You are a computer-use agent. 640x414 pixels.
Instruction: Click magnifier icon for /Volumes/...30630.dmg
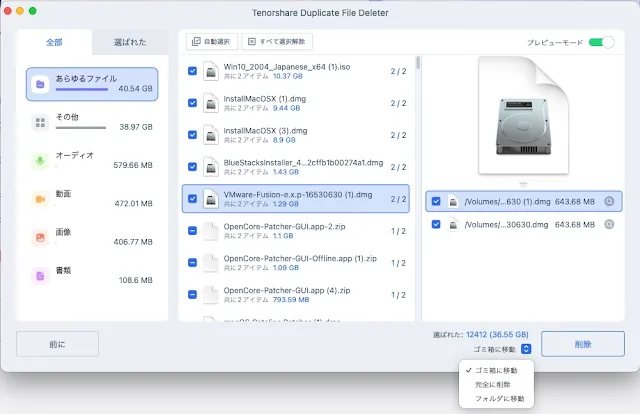click(609, 224)
